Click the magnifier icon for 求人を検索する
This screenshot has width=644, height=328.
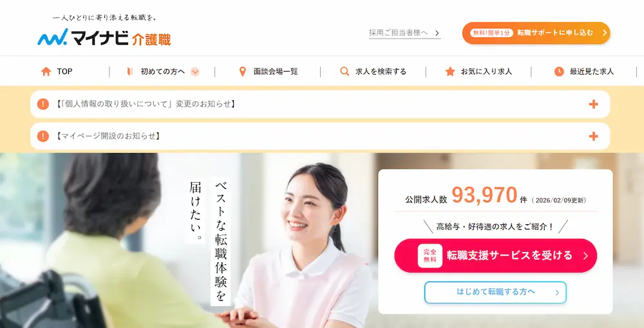pos(345,72)
